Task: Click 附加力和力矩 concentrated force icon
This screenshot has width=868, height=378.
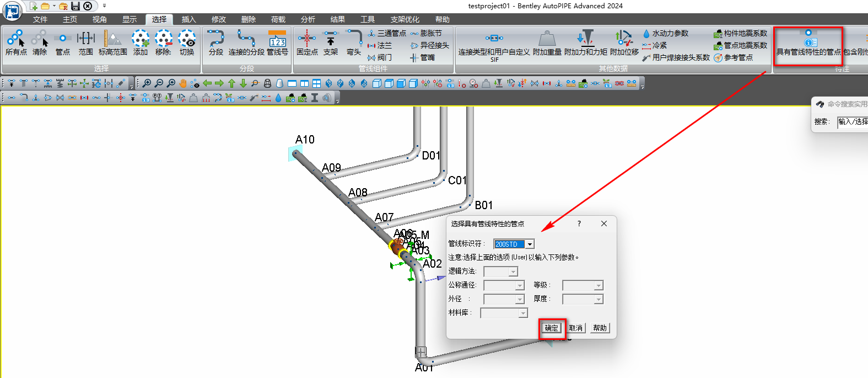Action: tap(586, 42)
